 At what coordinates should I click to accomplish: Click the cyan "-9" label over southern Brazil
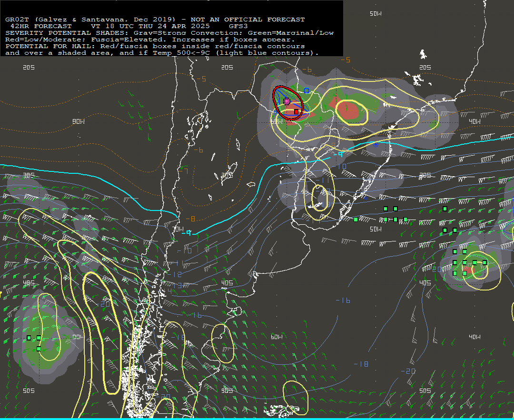(x=338, y=154)
